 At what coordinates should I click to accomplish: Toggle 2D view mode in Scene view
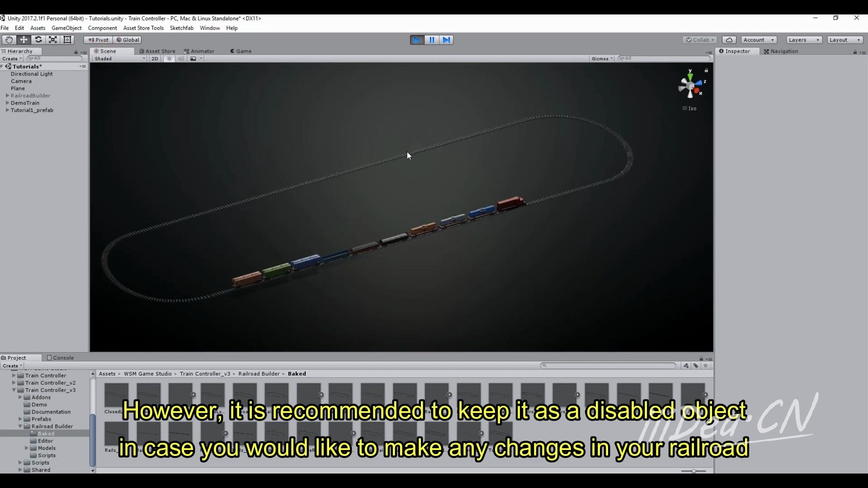pyautogui.click(x=155, y=59)
